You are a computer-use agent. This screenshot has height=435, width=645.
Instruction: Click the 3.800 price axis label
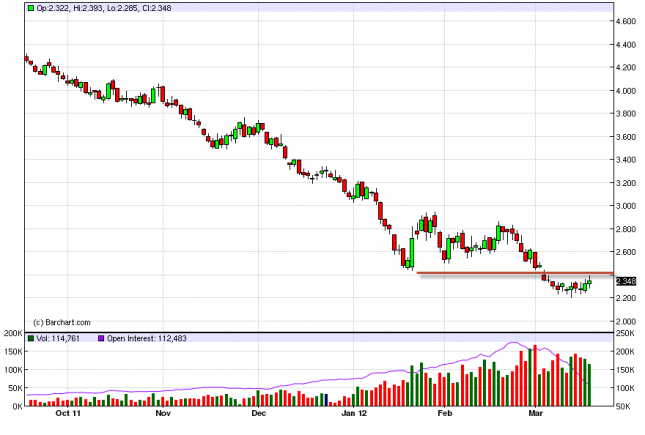pos(626,114)
